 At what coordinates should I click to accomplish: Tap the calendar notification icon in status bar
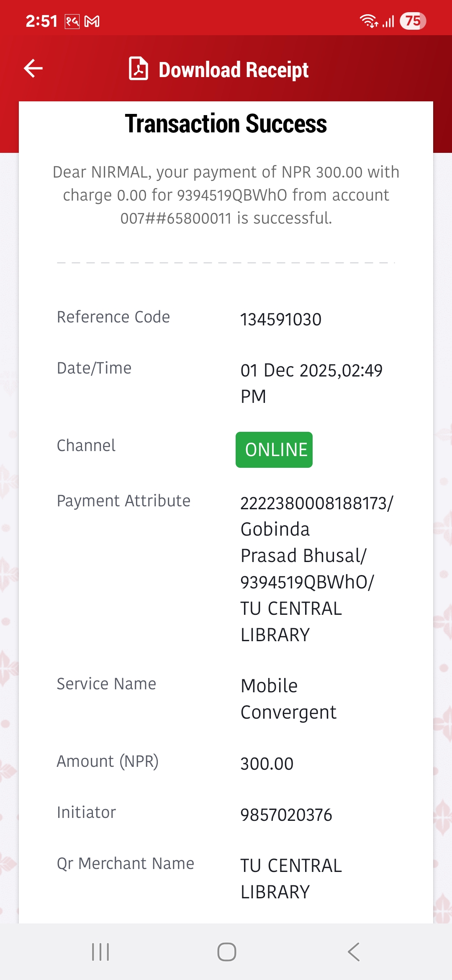click(x=72, y=21)
